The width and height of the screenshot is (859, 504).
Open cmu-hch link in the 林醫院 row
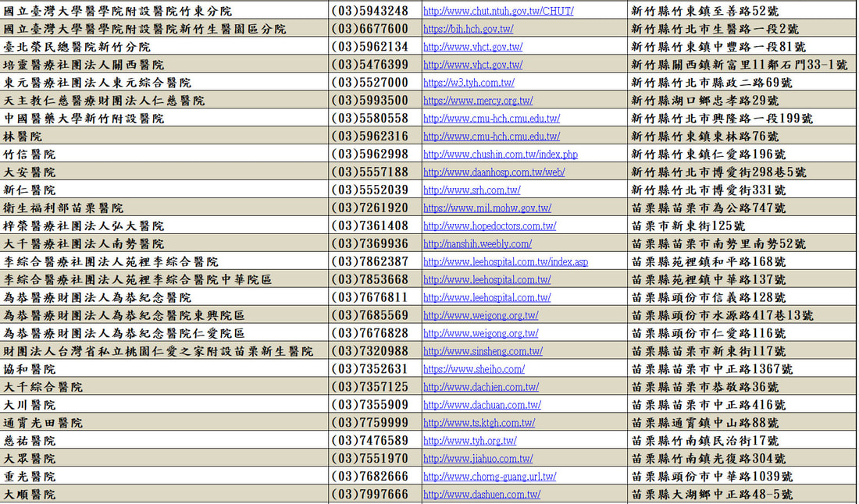click(x=492, y=137)
